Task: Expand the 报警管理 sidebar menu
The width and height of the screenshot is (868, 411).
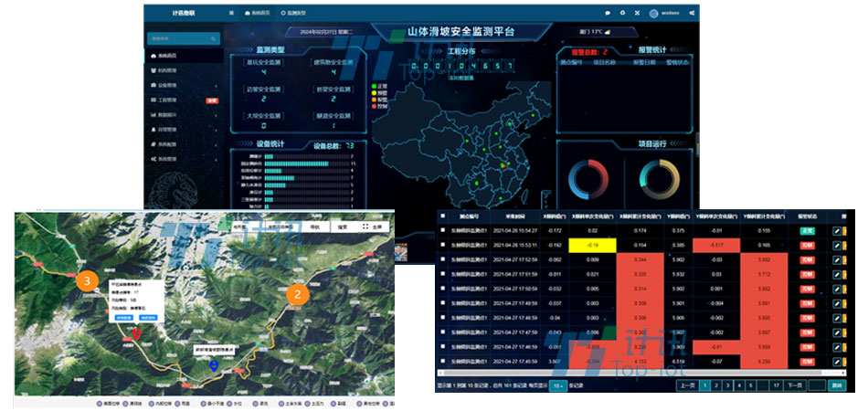Action: (x=184, y=130)
